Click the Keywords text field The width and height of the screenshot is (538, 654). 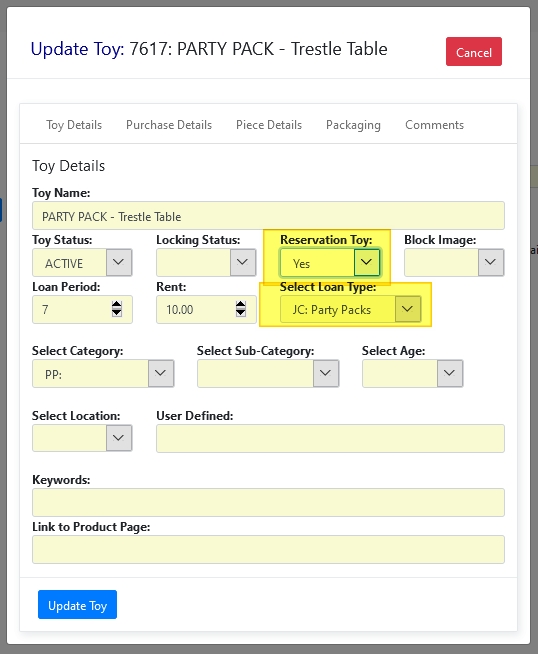tap(268, 503)
